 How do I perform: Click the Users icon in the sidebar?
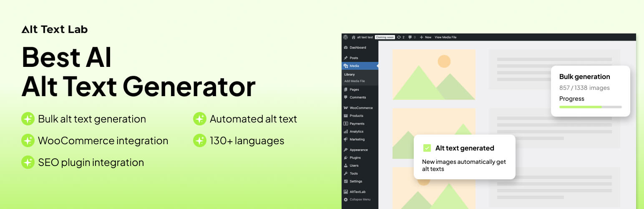[x=346, y=166]
